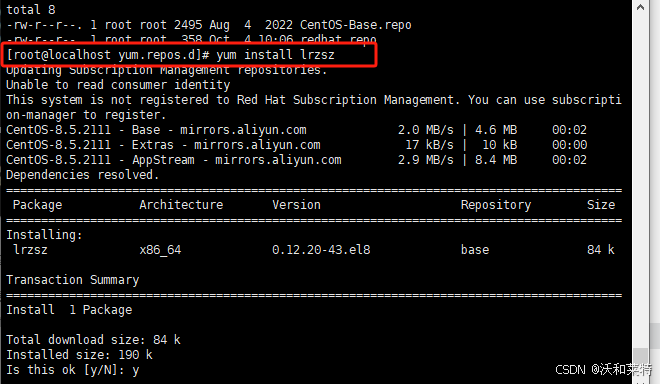Click the 'CentOS-Base.repo' filename
The image size is (660, 384).
click(355, 25)
